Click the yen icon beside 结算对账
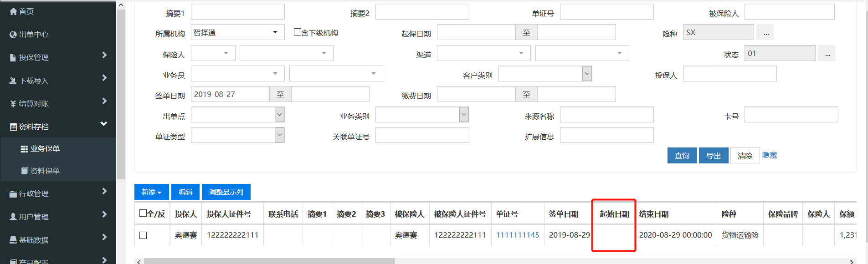The height and width of the screenshot is (264, 868). [x=13, y=104]
